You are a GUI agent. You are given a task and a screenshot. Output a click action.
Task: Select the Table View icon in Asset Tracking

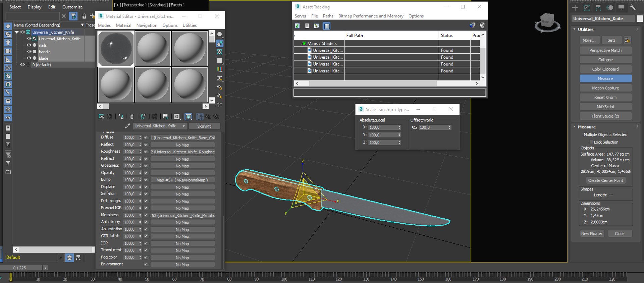[x=327, y=26]
